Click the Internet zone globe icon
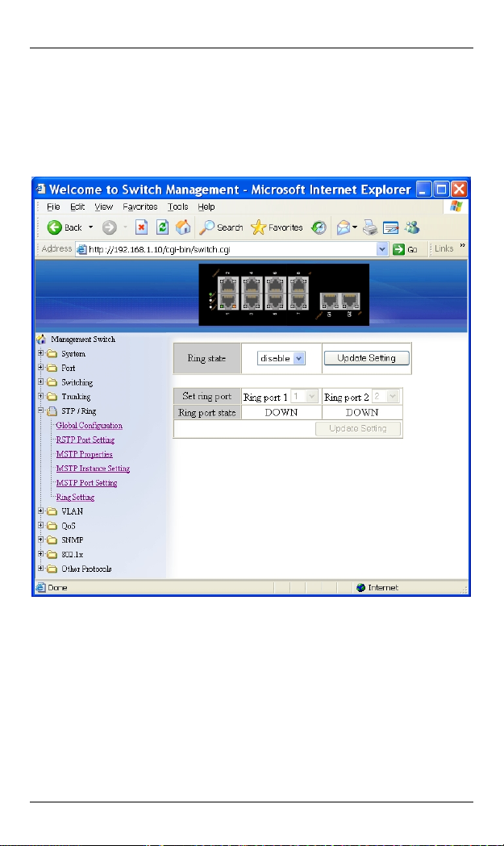This screenshot has height=846, width=504. click(x=361, y=588)
